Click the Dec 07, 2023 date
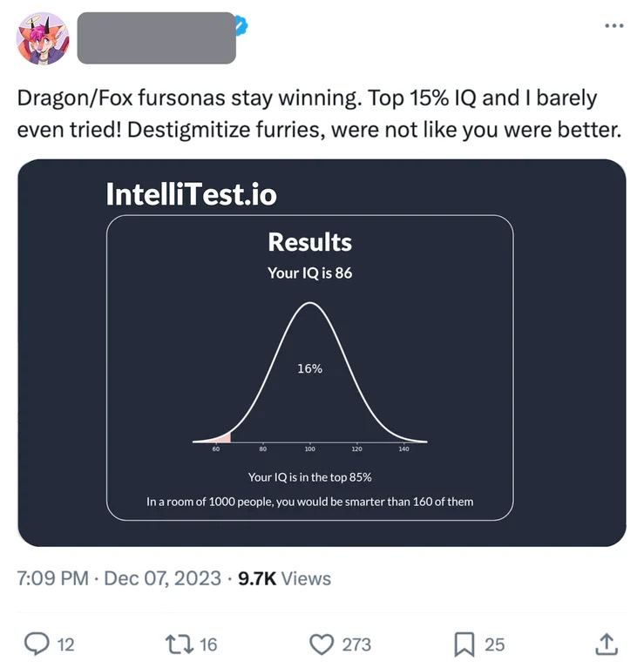The height and width of the screenshot is (668, 644). 162,578
